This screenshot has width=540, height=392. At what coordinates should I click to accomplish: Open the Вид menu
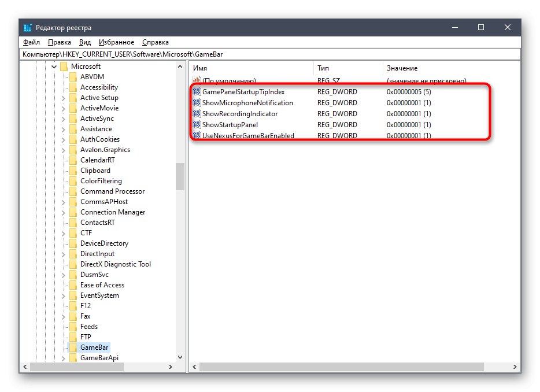85,42
